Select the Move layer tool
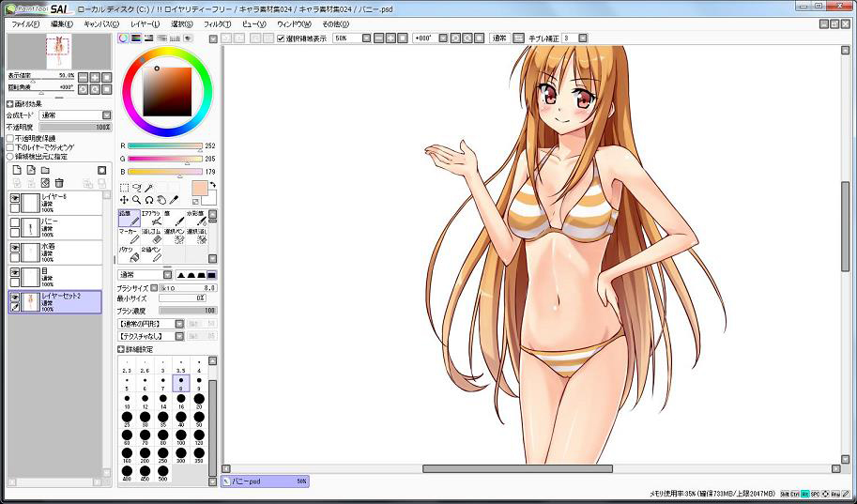Image resolution: width=857 pixels, height=504 pixels. pos(124,200)
